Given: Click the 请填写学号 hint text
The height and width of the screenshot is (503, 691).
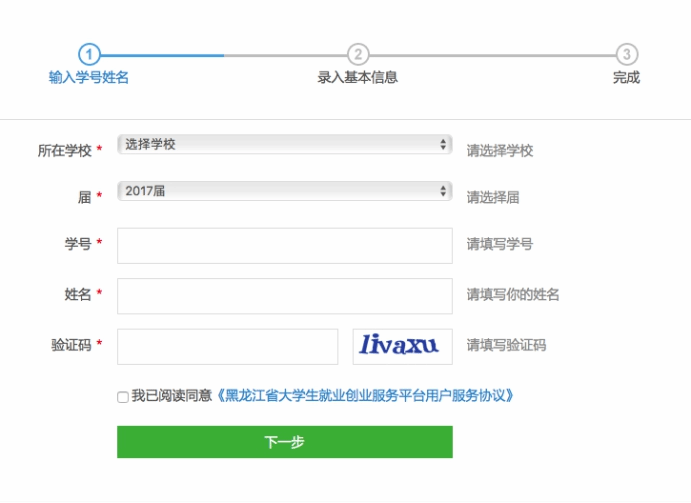Looking at the screenshot, I should (x=500, y=244).
